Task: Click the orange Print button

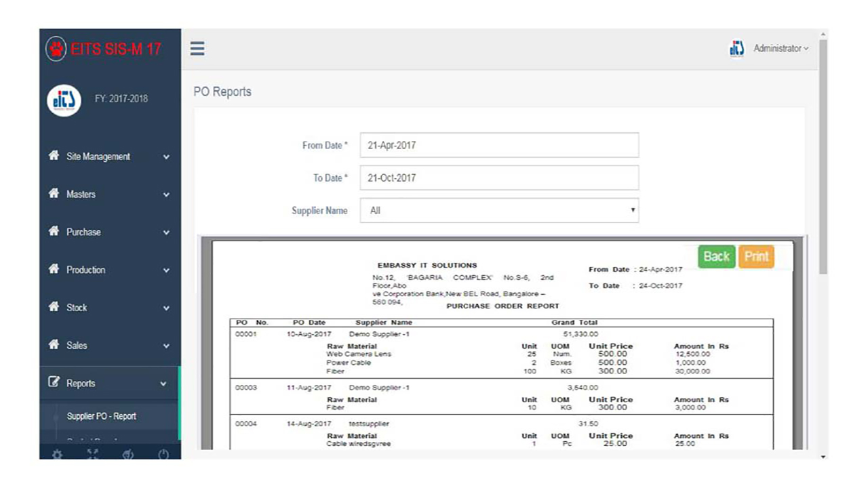Action: tap(756, 256)
